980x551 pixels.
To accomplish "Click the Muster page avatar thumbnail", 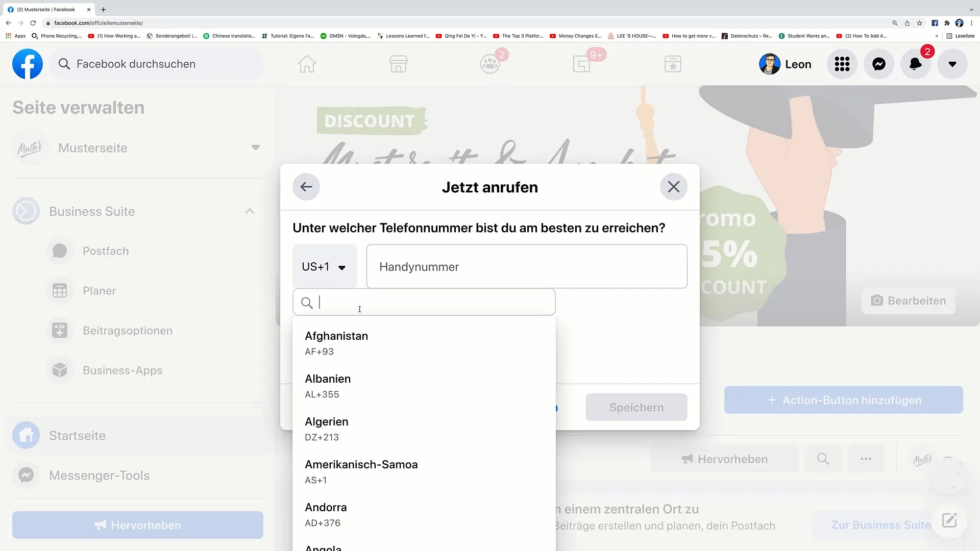I will (922, 459).
